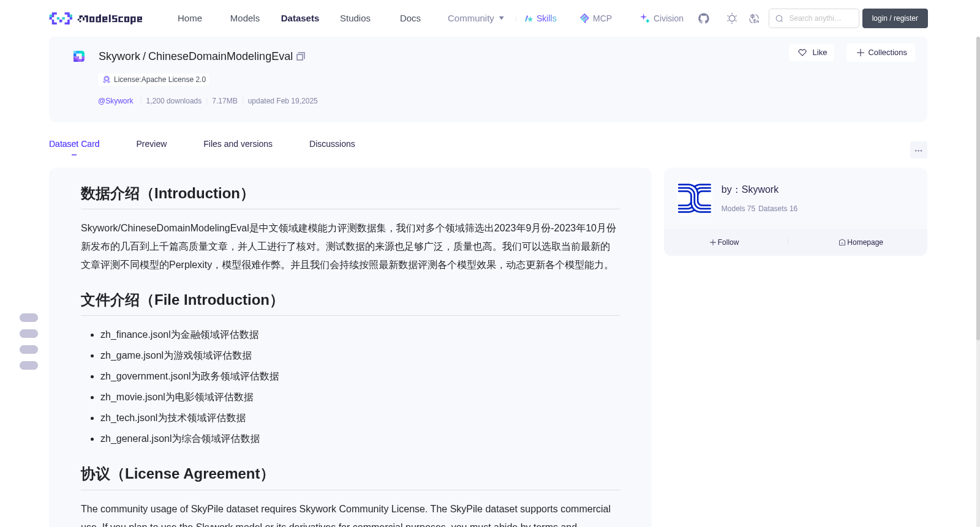The image size is (980, 527).
Task: Click the second sidebar anchor pill
Action: (x=29, y=334)
